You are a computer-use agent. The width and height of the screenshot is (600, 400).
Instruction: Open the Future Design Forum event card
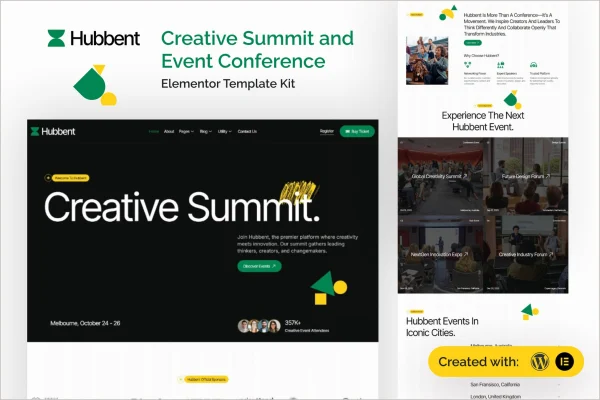526,176
